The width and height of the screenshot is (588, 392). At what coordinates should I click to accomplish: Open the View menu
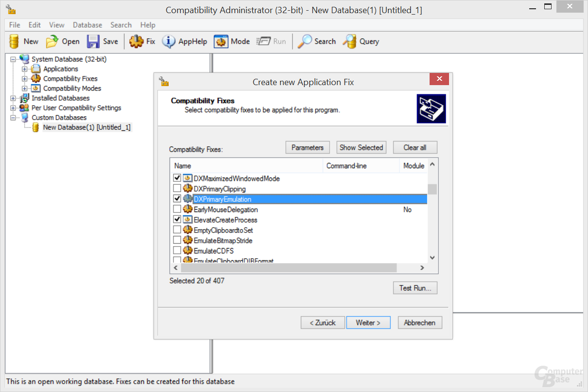pyautogui.click(x=57, y=25)
